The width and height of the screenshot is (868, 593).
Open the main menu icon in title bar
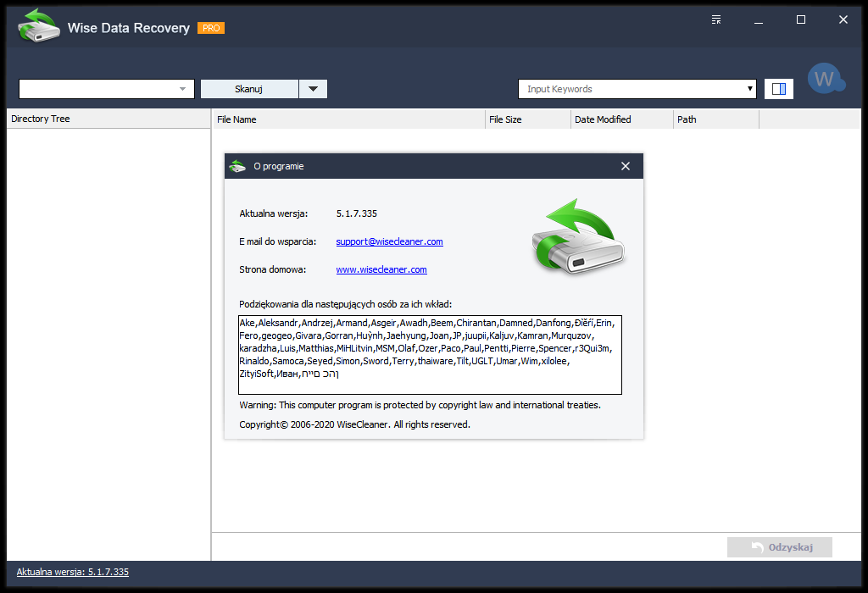(715, 20)
